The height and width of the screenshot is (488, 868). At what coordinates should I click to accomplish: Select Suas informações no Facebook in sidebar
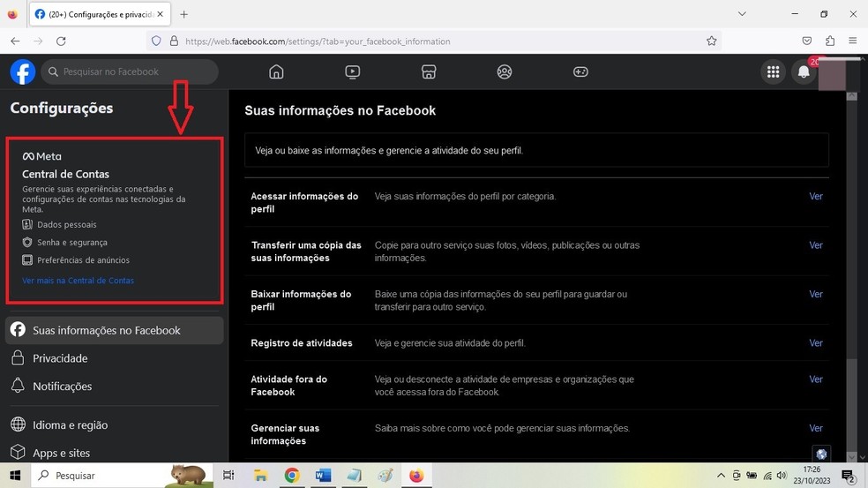(115, 330)
